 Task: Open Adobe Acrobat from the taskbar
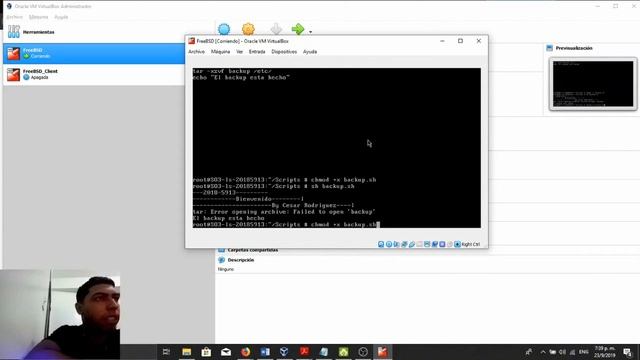(x=304, y=352)
